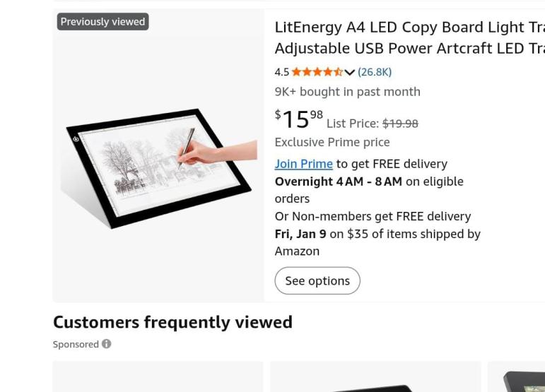Click the Overnight 4 AM - 8 AM delivery text
Screen dimensions: 545x392
point(338,182)
